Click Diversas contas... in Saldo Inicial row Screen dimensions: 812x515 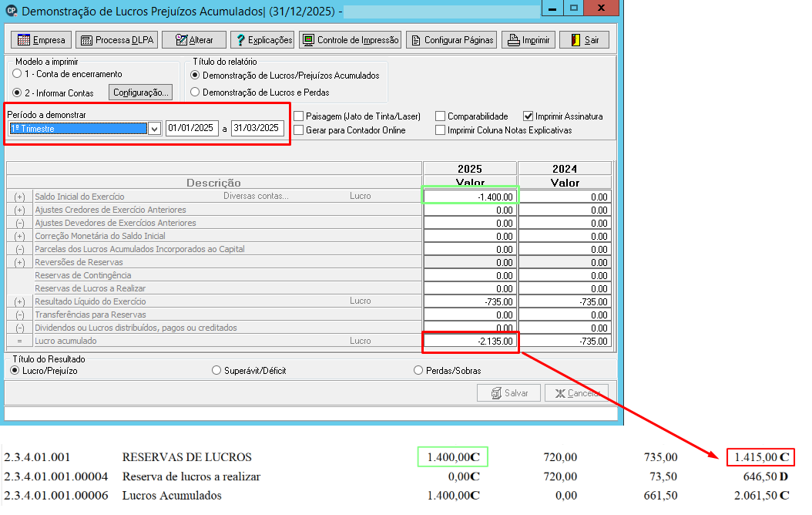click(x=257, y=196)
